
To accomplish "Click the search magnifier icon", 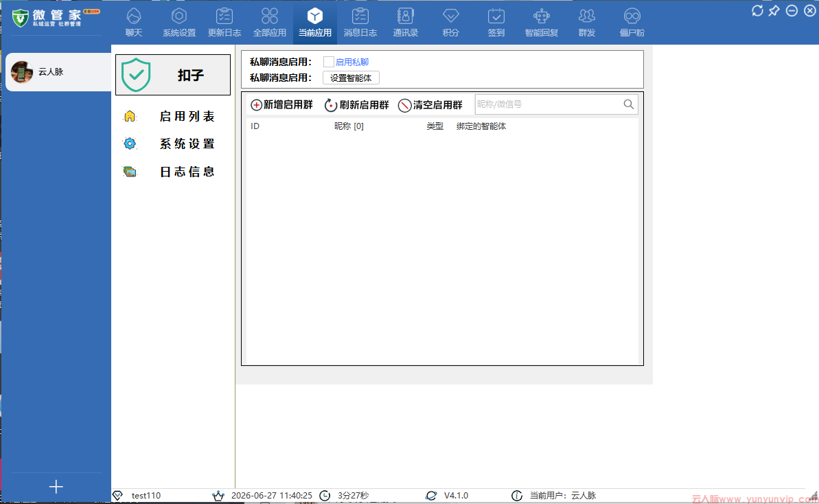I will tap(629, 104).
